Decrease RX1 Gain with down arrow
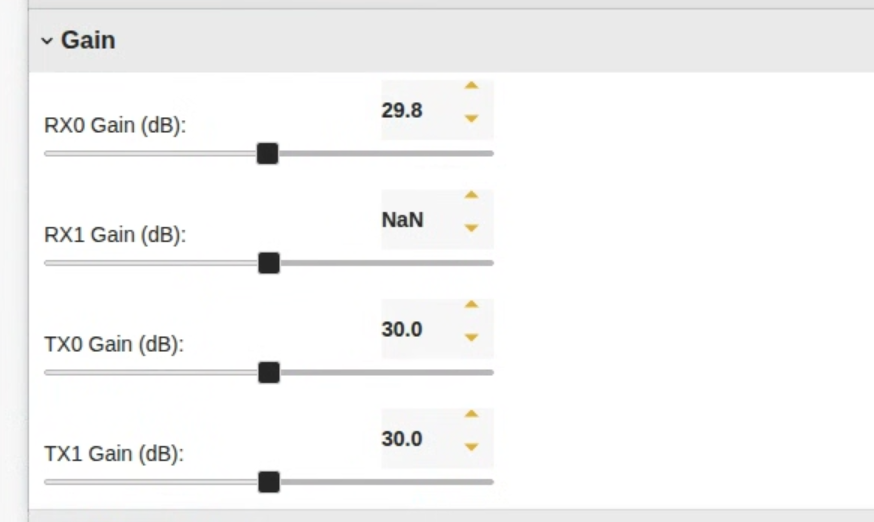This screenshot has width=874, height=522. (x=472, y=228)
